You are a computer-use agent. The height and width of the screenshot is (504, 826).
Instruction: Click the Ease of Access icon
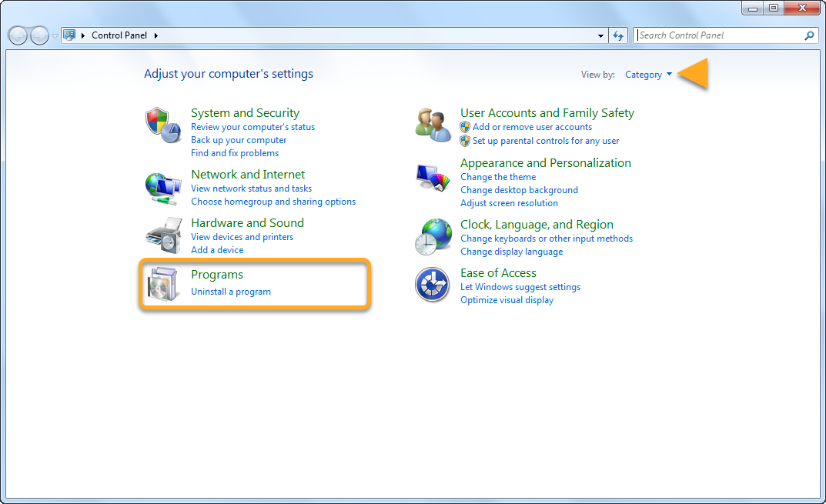coord(432,285)
